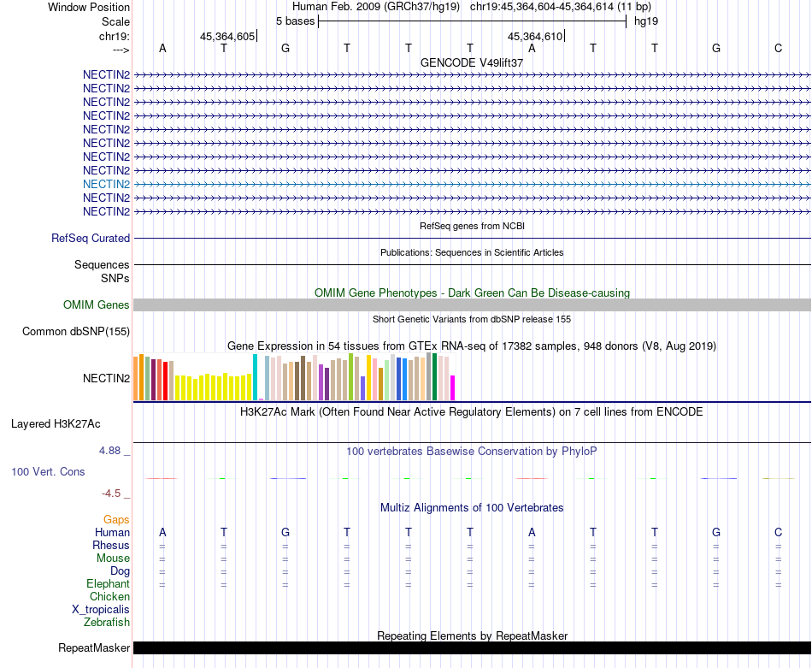Select the X_tropicalis species label
Image resolution: width=812 pixels, height=668 pixels.
(101, 610)
